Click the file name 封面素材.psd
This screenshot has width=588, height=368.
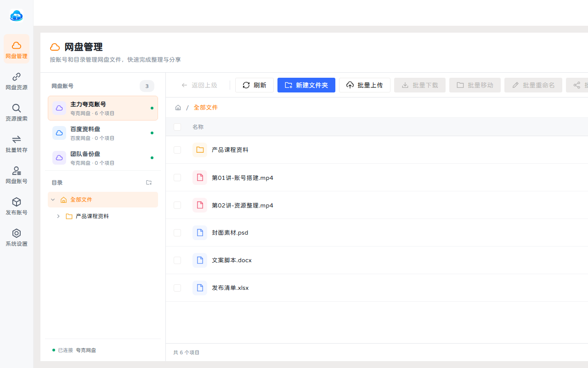point(230,233)
